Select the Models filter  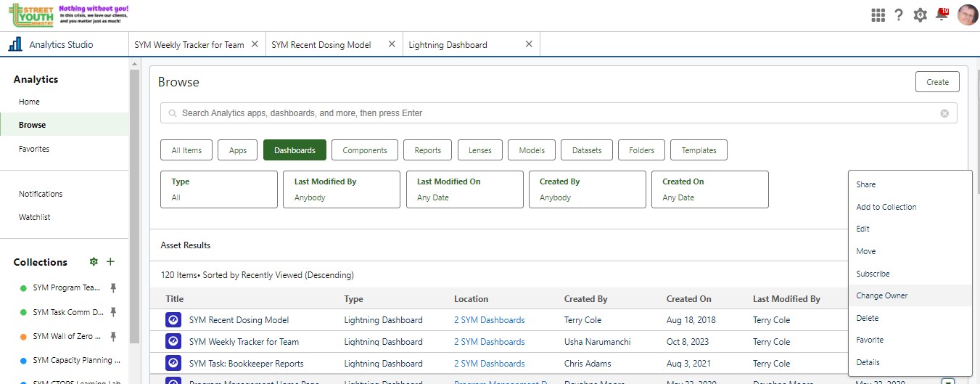click(x=532, y=150)
